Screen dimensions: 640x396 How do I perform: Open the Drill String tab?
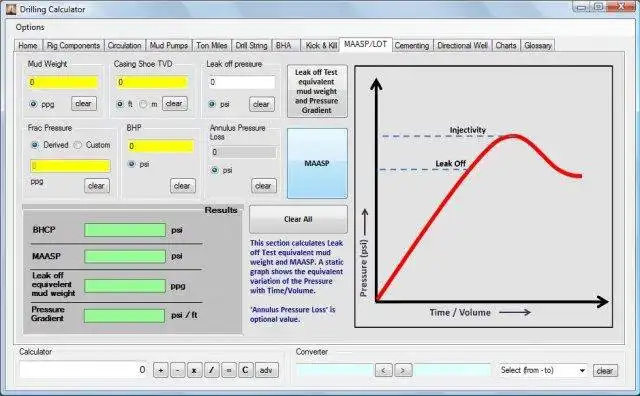tap(251, 45)
